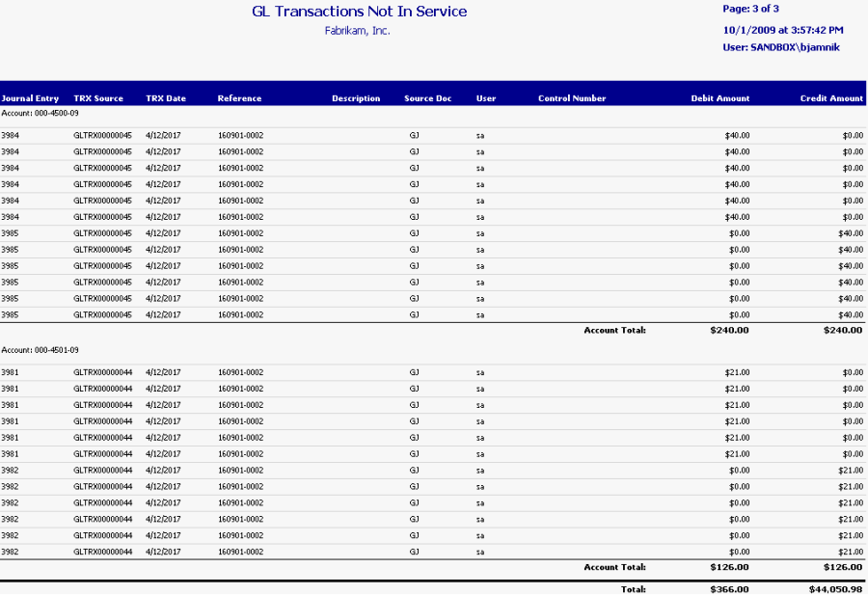
Task: Select the Fabrikam, Inc. company name
Action: tap(358, 31)
